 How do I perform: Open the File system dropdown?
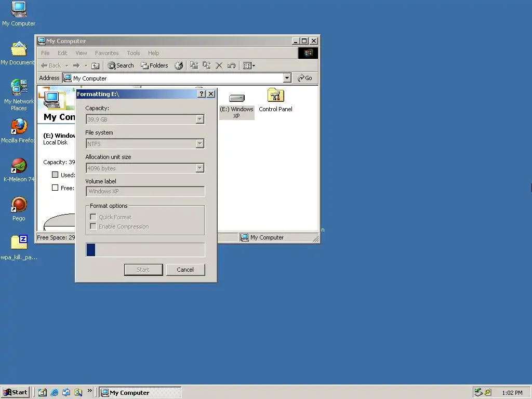[x=199, y=143]
